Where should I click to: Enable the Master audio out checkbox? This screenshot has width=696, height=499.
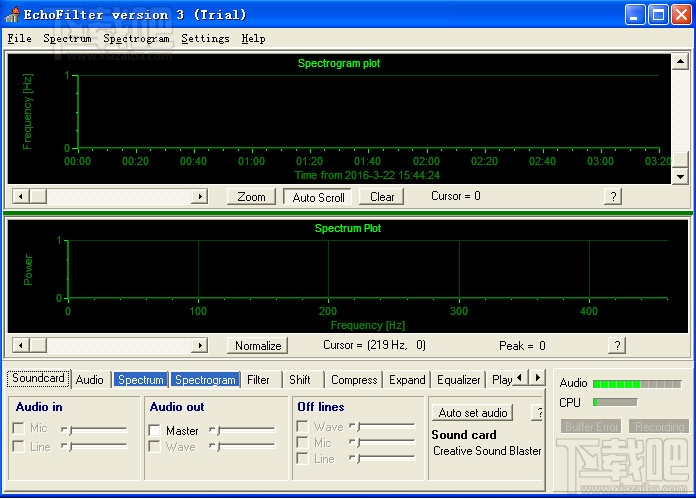[x=154, y=430]
